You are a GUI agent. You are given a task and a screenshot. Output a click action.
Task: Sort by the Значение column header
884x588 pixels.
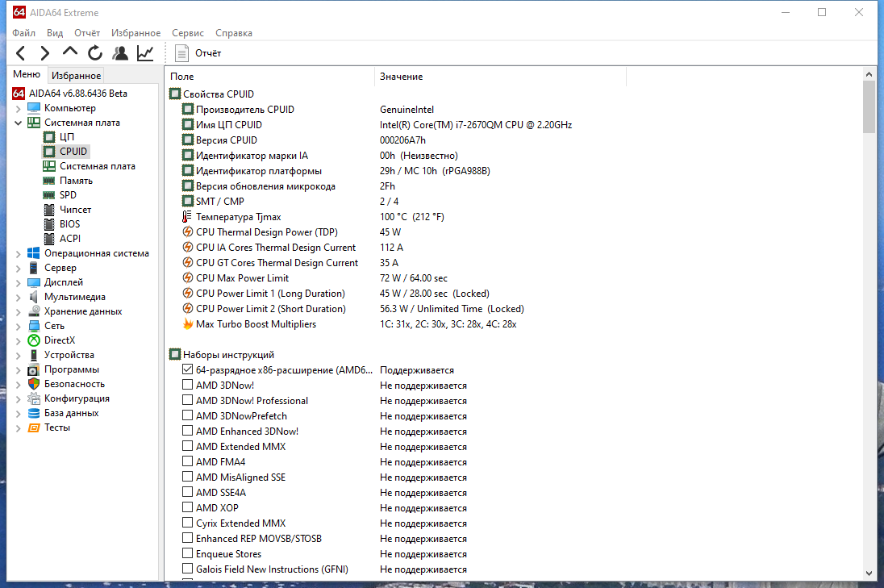tap(500, 77)
